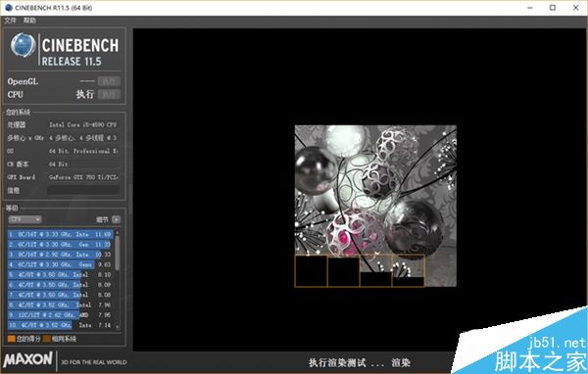Click the ranking list scroll-up arrow
Viewport: 588px width, 374px height.
118,232
